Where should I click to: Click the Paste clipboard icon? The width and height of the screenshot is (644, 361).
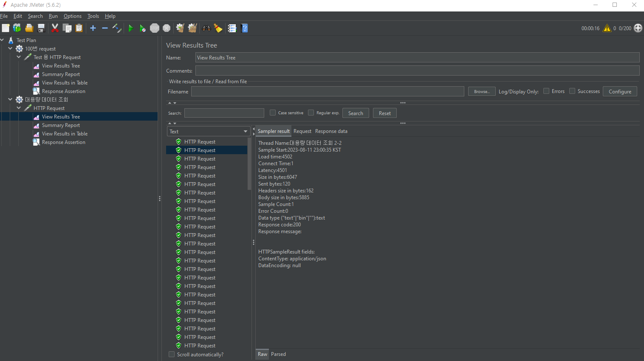click(x=79, y=28)
